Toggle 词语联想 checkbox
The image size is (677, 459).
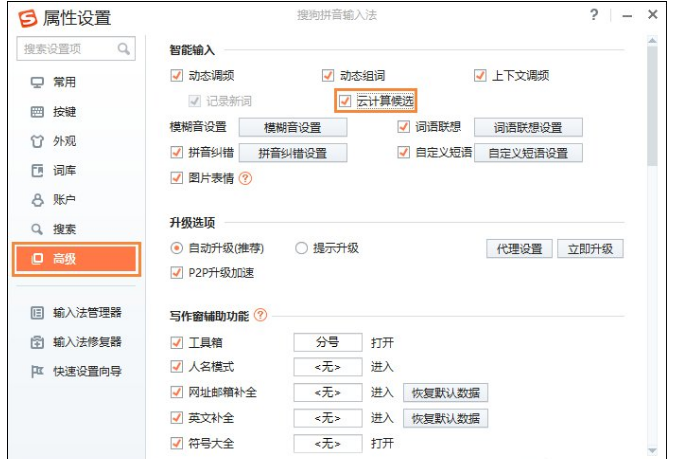[x=403, y=127]
